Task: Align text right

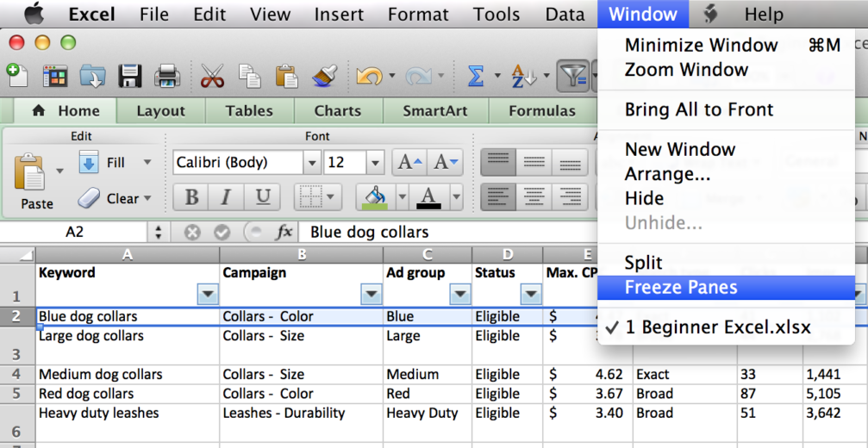Action: point(570,197)
